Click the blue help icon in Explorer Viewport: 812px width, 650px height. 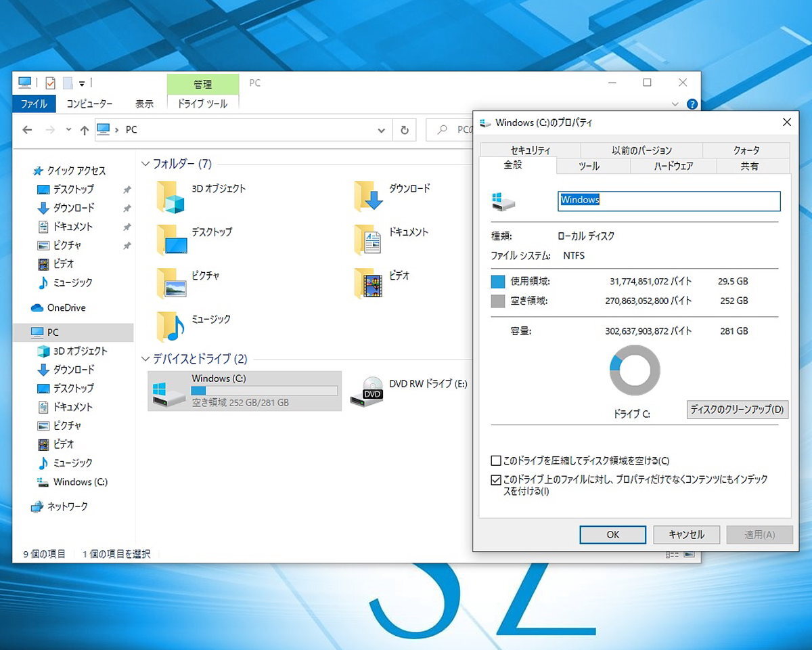(x=692, y=104)
